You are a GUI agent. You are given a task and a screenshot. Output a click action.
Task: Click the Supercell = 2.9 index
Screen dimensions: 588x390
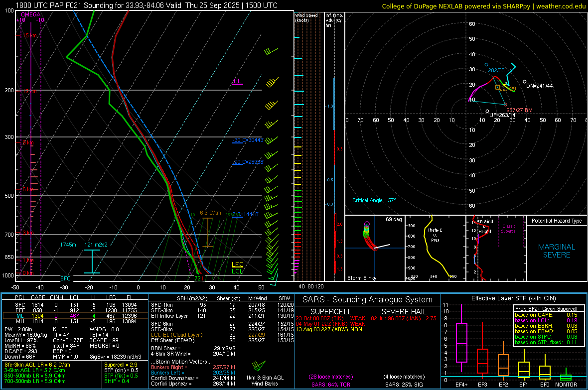[121, 365]
